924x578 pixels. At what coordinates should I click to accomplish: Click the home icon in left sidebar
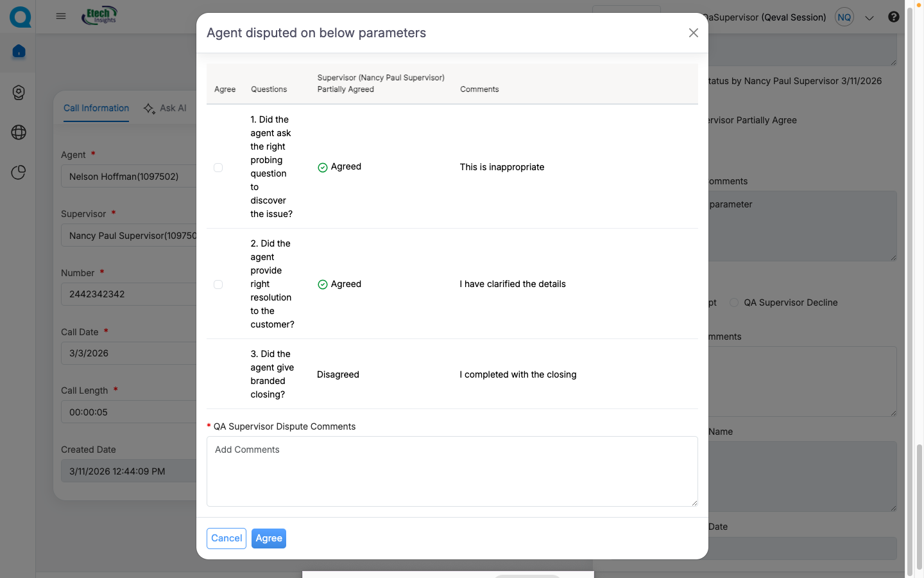click(x=19, y=51)
